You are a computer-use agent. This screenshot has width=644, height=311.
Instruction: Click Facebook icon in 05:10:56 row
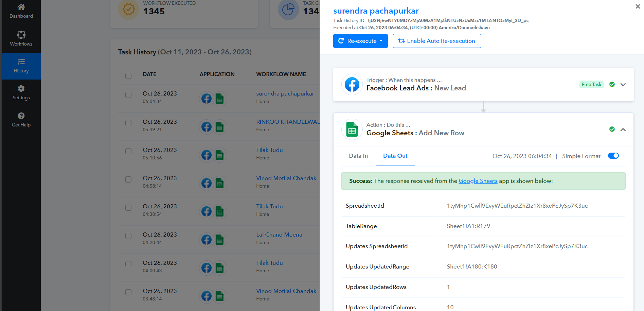point(207,155)
